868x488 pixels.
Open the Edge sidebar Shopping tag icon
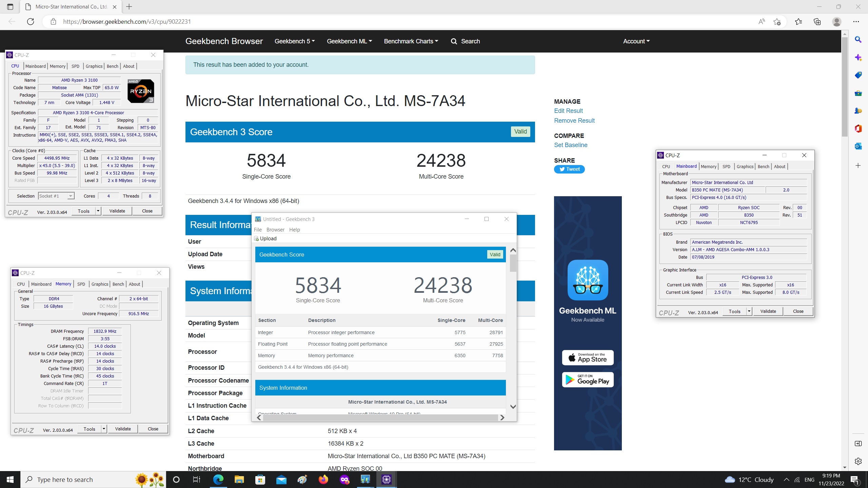pyautogui.click(x=858, y=75)
